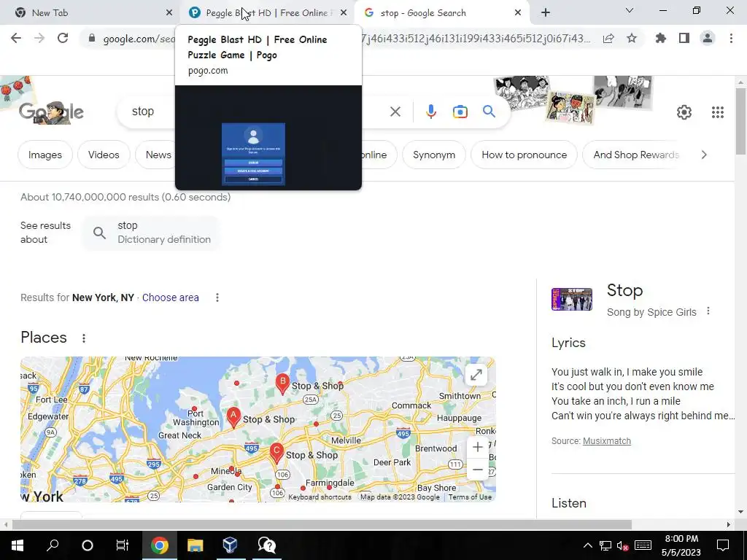Zoom out on the map

(477, 470)
